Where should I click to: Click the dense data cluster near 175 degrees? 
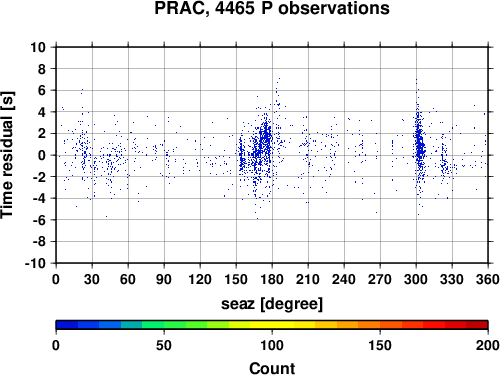point(265,140)
